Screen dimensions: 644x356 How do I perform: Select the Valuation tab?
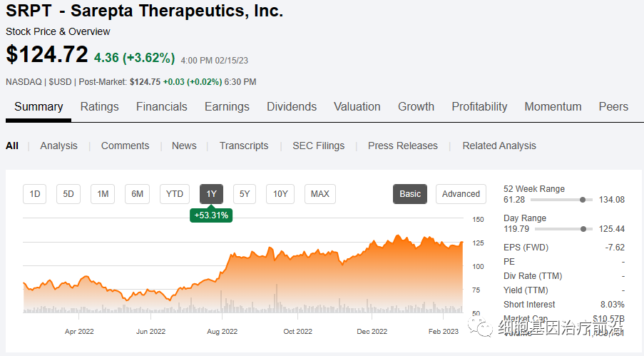point(357,107)
